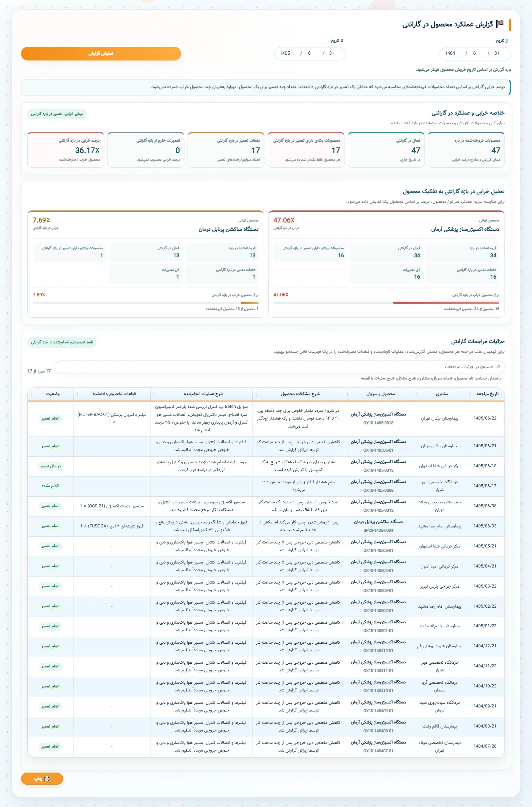Viewport: 532px width, 807px height.
Task: Click the flag icon beside the report title
Action: click(500, 24)
